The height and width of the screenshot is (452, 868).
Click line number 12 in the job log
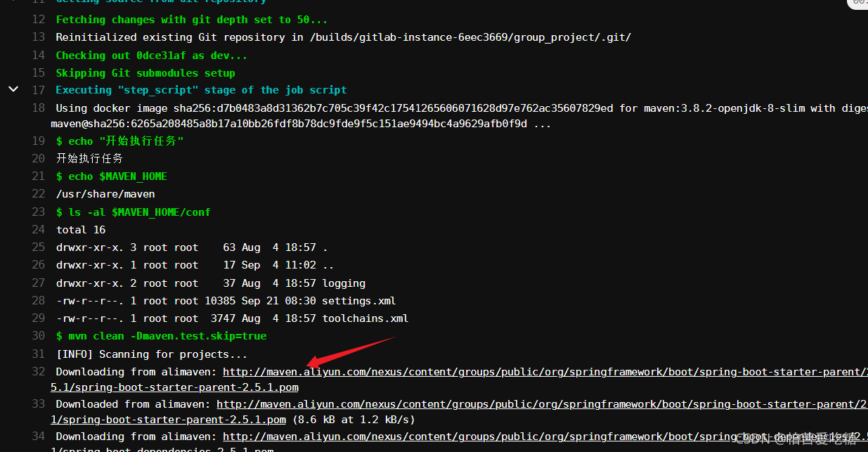[39, 20]
